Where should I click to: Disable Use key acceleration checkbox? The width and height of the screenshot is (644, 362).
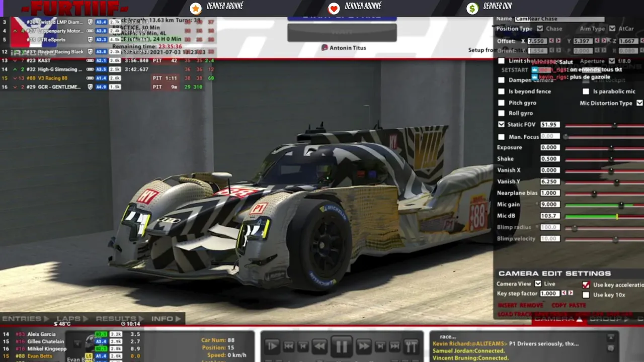click(586, 285)
